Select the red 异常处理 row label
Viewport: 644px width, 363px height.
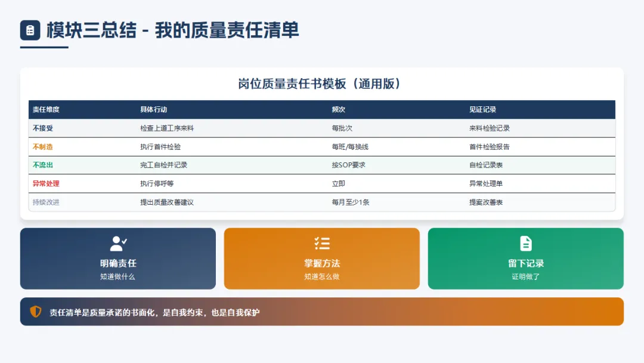coord(46,183)
